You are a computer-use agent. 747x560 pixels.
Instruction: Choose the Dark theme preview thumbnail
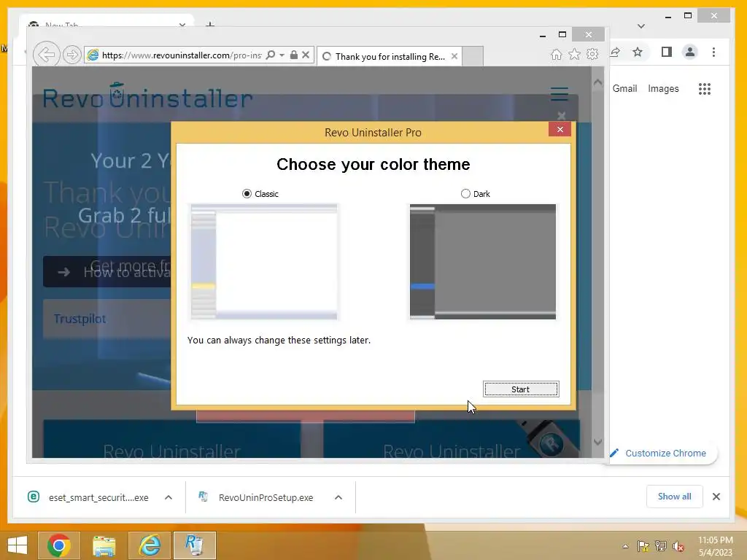click(x=483, y=262)
